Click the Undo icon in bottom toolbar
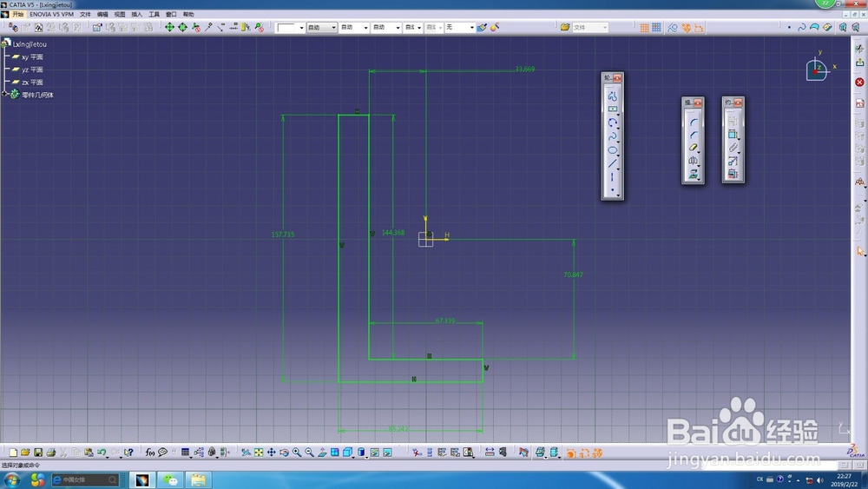Viewport: 868px width, 489px height. point(102,453)
